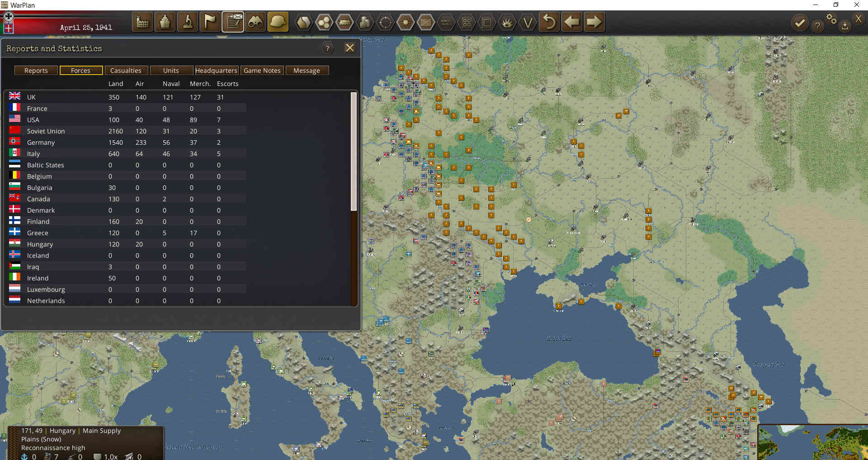Click the V victory hexagon icon
Screen dimensions: 868x460
click(x=528, y=22)
